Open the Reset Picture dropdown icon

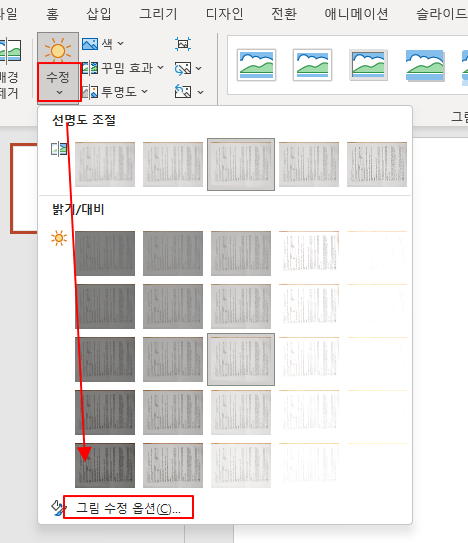click(x=189, y=92)
